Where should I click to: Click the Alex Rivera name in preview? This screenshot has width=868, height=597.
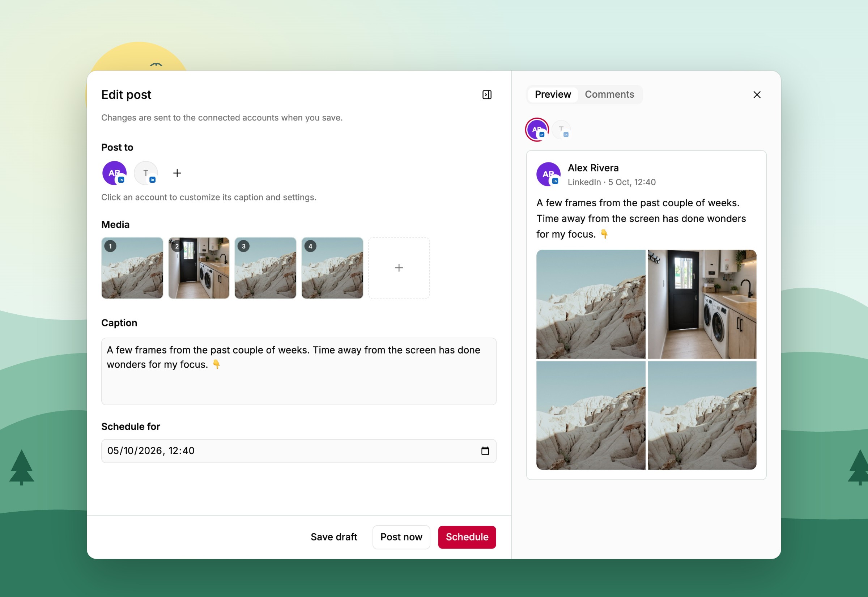pos(593,168)
